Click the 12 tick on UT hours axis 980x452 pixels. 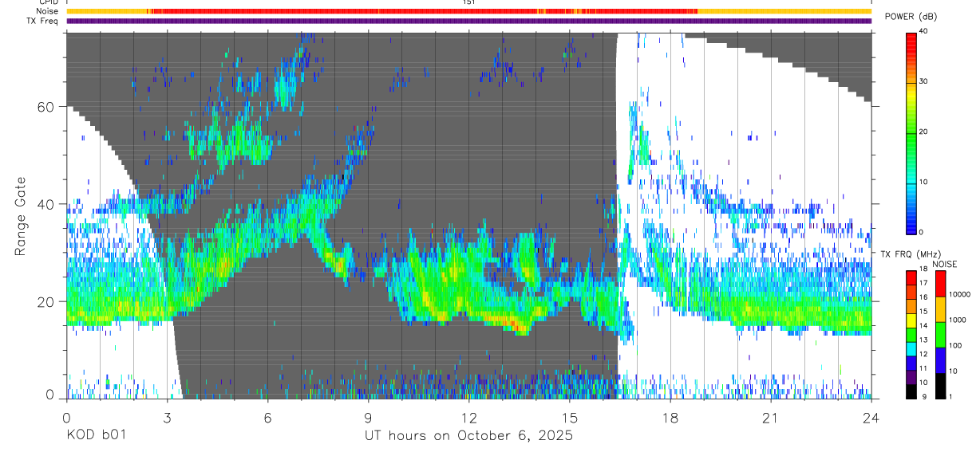pos(468,418)
